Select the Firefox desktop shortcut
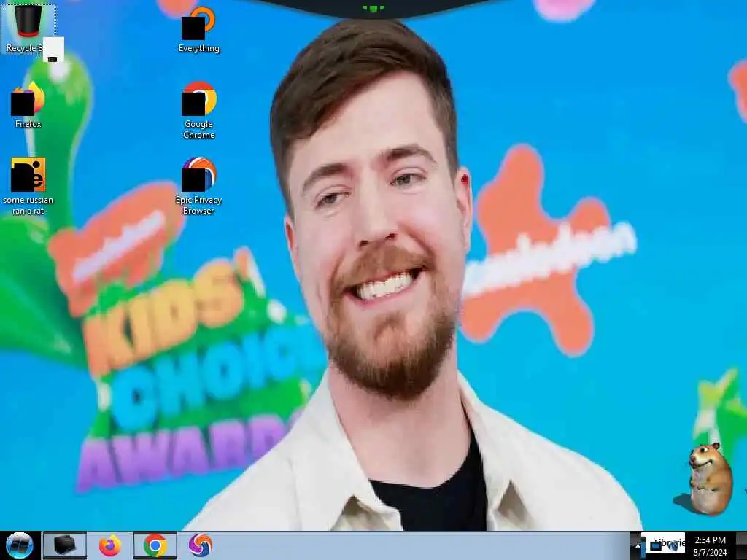The image size is (747, 560). click(28, 105)
